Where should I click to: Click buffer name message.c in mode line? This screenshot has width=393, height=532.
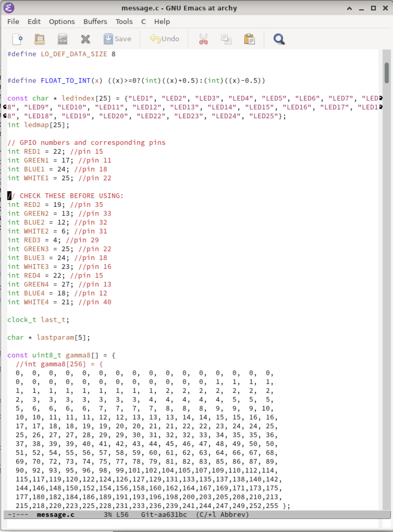[55, 515]
